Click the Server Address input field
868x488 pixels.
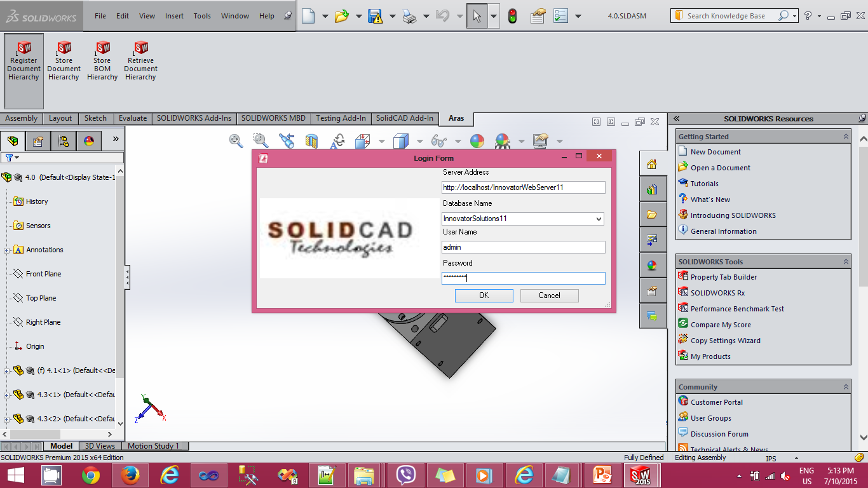tap(523, 187)
